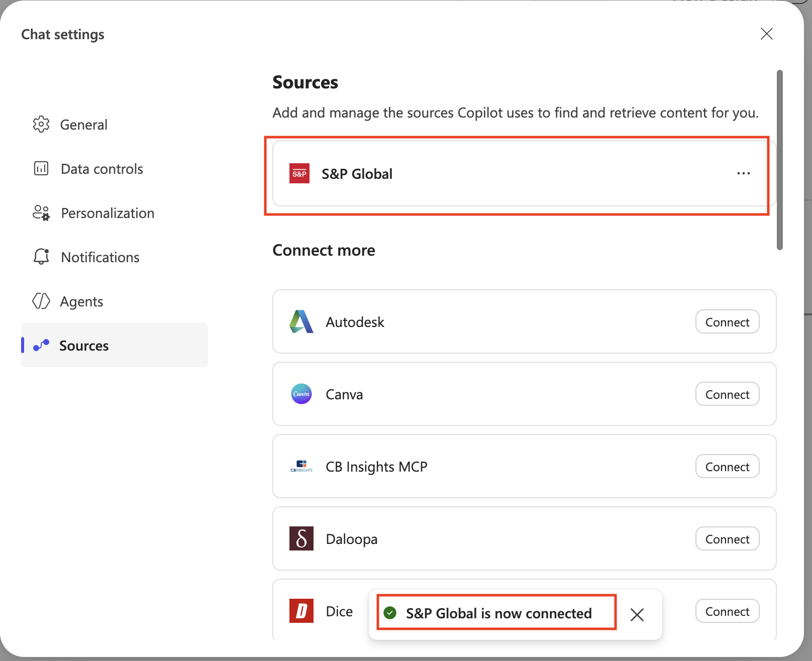812x661 pixels.
Task: Click the General gear icon
Action: [x=41, y=124]
